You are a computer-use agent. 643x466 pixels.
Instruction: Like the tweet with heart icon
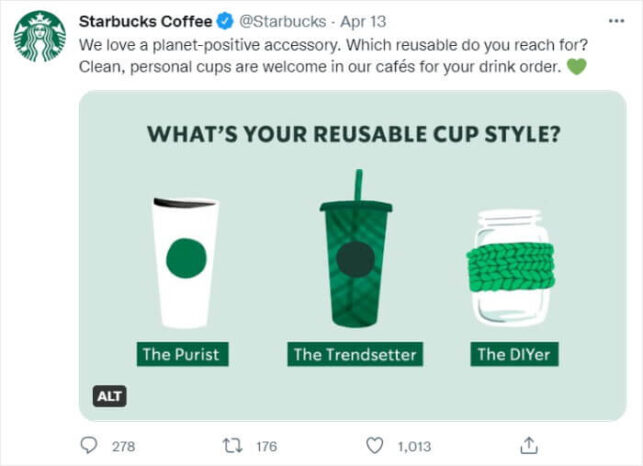(x=375, y=445)
